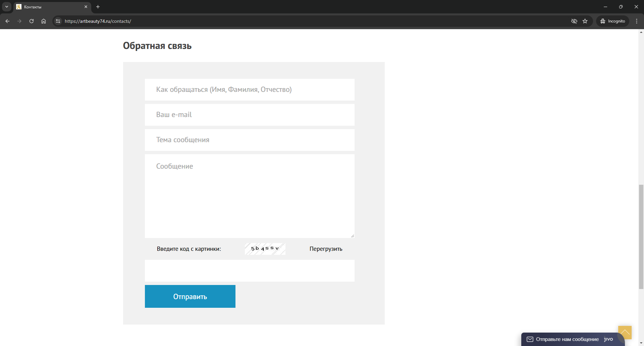Click Перегрузить to reload the captcha
The width and height of the screenshot is (644, 346).
tap(326, 249)
